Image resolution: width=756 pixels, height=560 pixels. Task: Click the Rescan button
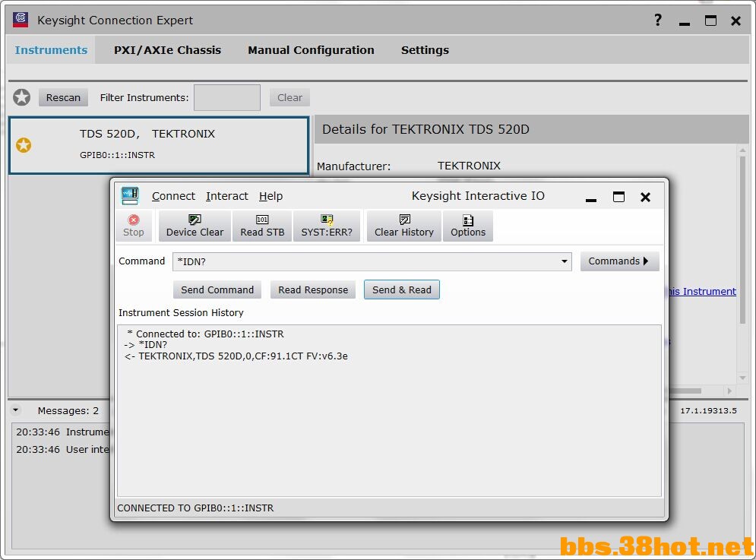tap(63, 97)
